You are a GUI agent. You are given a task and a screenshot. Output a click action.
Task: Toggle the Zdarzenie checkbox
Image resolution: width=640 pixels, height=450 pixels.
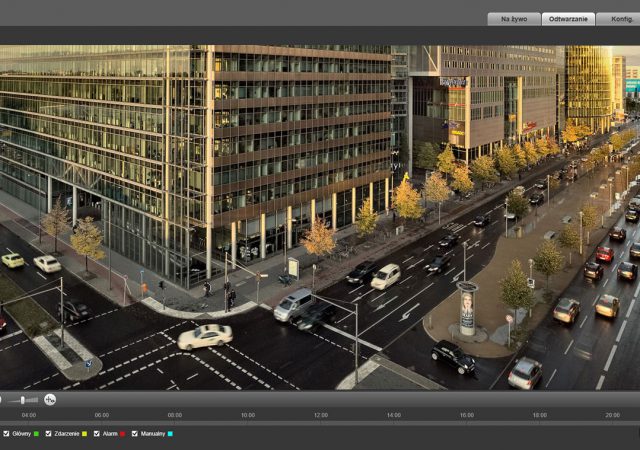coord(49,434)
